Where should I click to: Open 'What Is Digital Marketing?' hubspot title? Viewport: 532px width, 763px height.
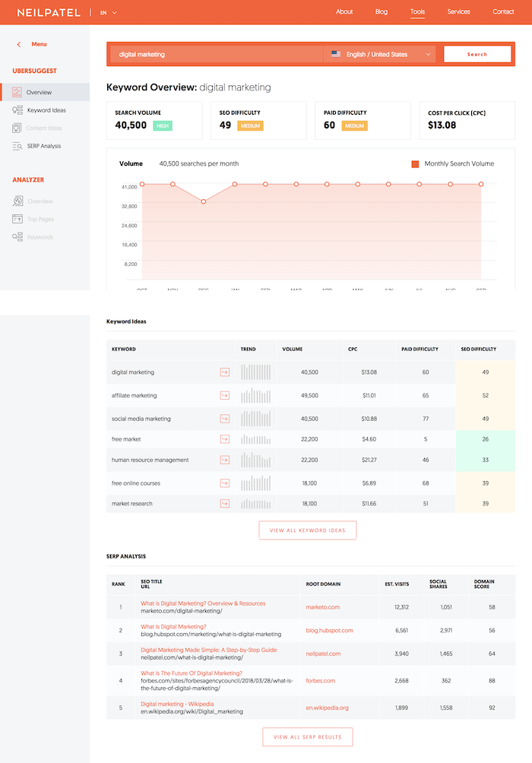(173, 627)
